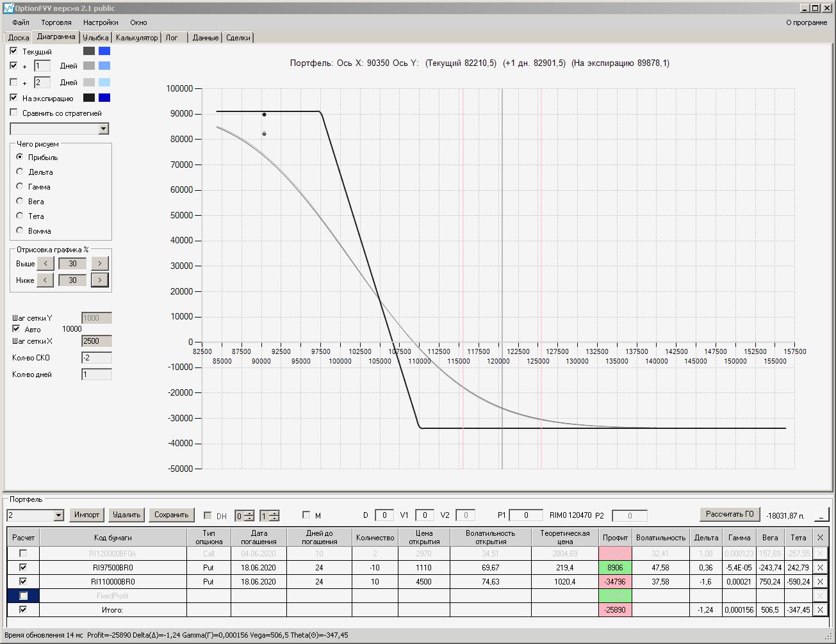This screenshot has width=836, height=644.
Task: Check Расчет box for RI120000BF0A row
Action: [23, 553]
